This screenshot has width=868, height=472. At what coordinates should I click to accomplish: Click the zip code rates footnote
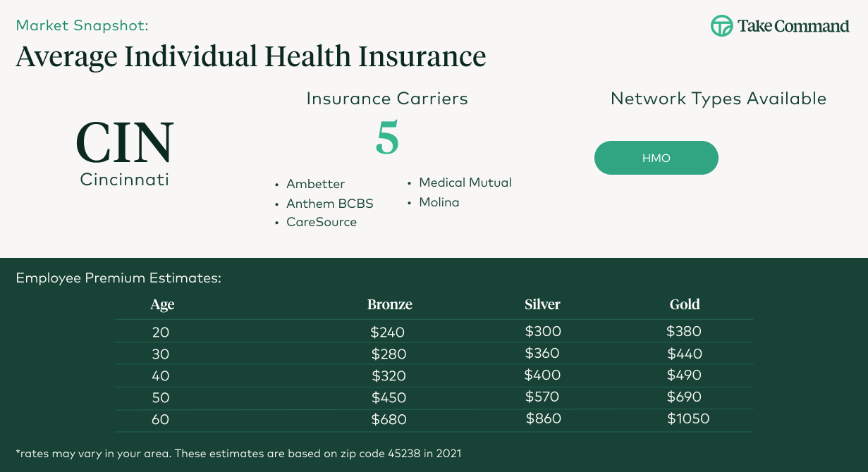238,453
